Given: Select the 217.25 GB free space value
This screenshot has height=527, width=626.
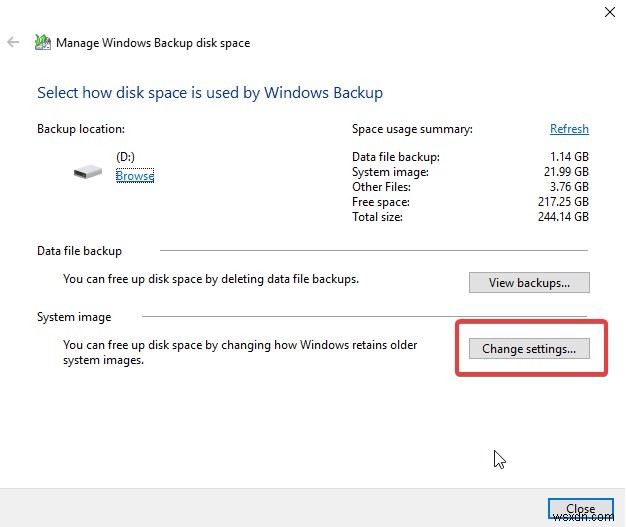Looking at the screenshot, I should pyautogui.click(x=563, y=202).
